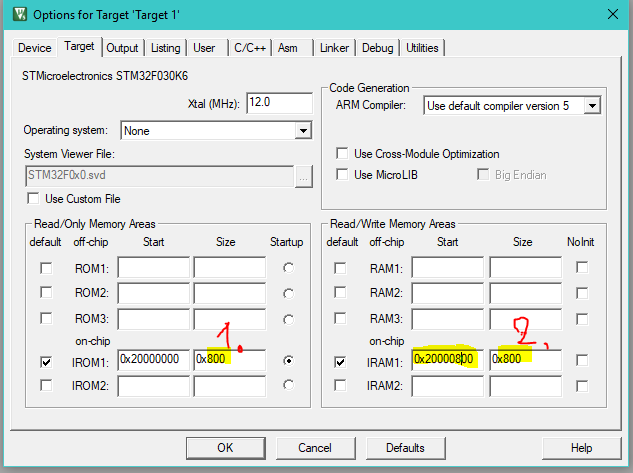Click the ROM1 Start field
Viewport: 633px width, 473px height.
[153, 267]
